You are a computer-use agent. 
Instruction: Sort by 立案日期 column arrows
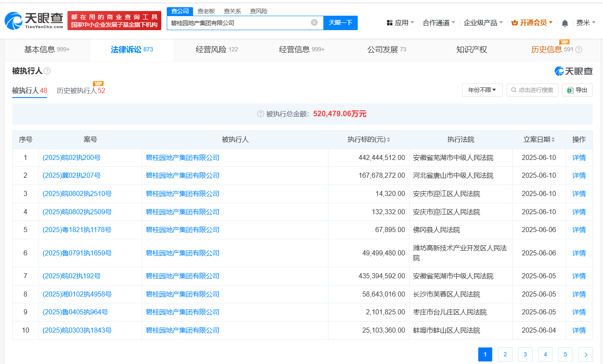[x=553, y=140]
